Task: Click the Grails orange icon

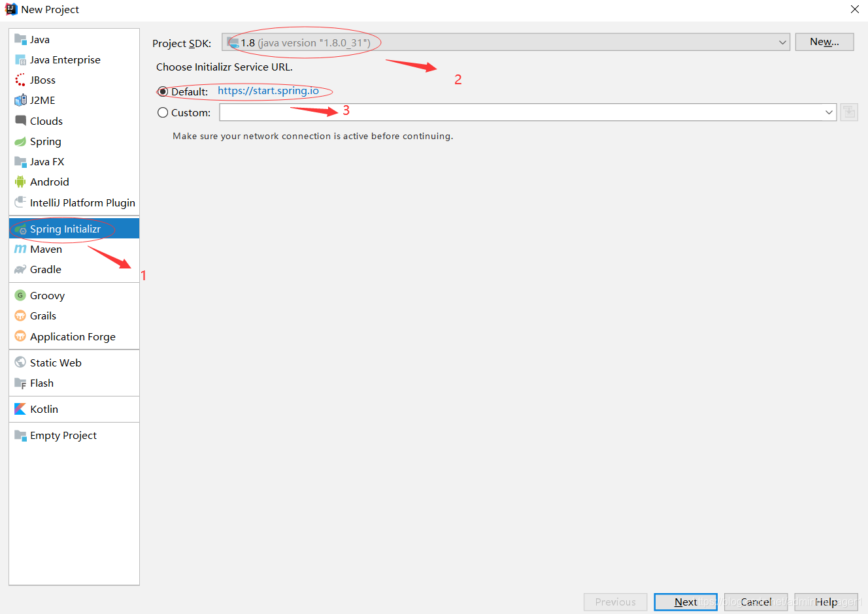Action: click(x=20, y=315)
